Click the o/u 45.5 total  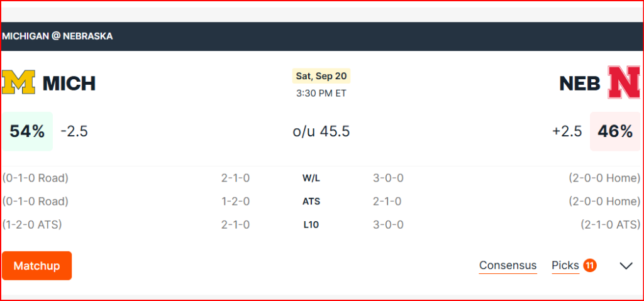[321, 131]
